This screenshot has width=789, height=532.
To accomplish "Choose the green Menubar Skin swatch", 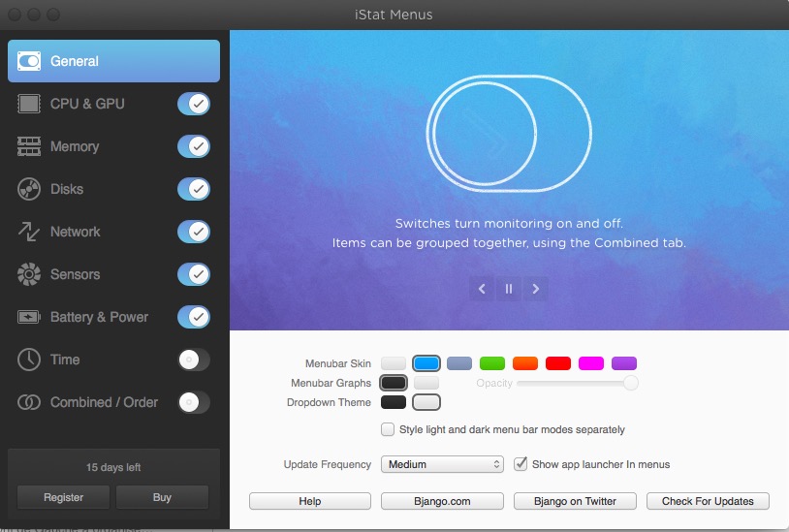I will point(492,363).
